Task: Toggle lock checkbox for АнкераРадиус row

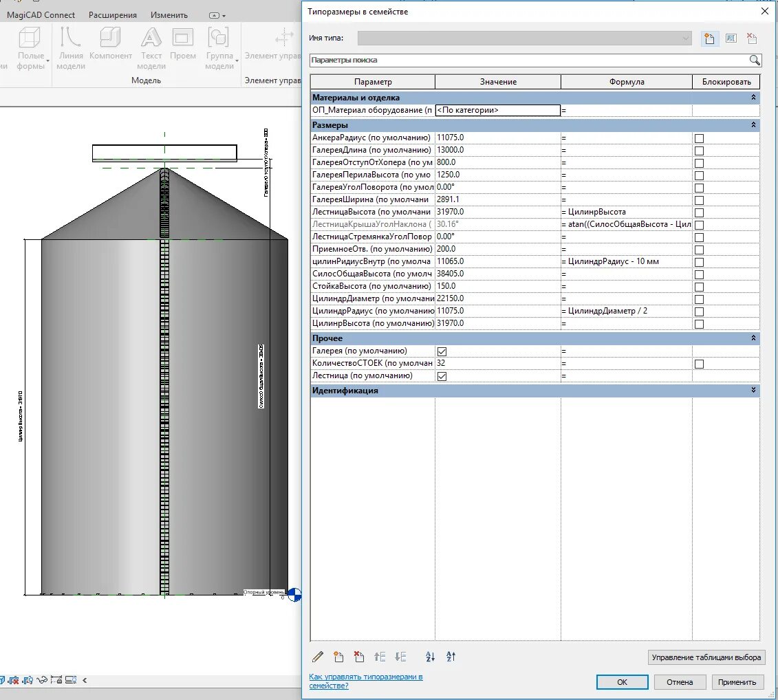Action: click(699, 138)
